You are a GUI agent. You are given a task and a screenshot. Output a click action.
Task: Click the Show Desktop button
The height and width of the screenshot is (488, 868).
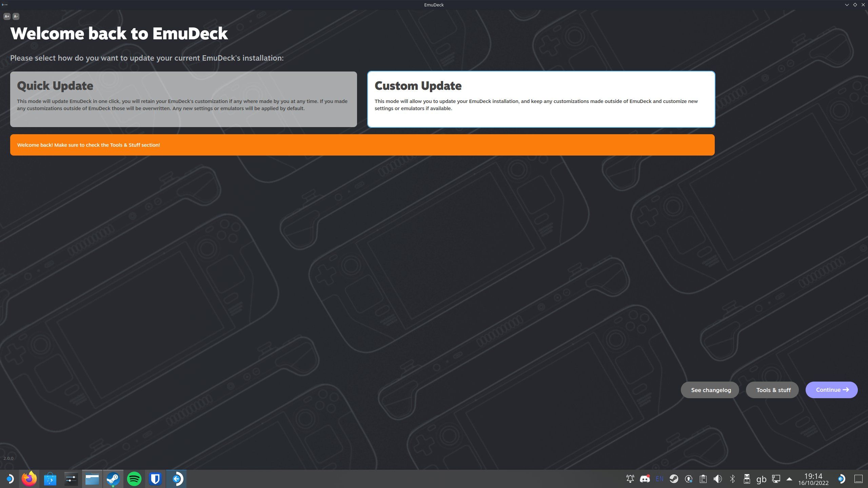(x=858, y=479)
